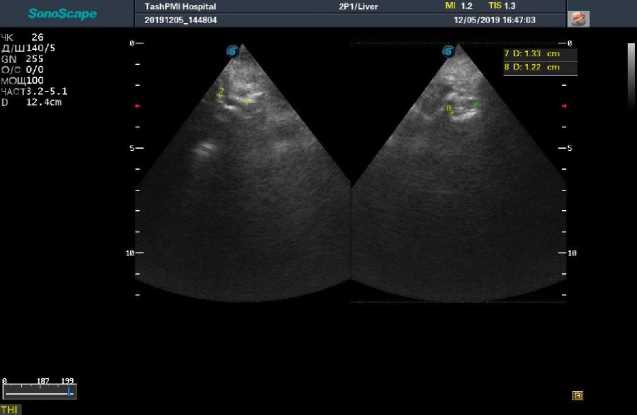Click the cine frame number '187'
The image size is (637, 415).
tap(43, 381)
